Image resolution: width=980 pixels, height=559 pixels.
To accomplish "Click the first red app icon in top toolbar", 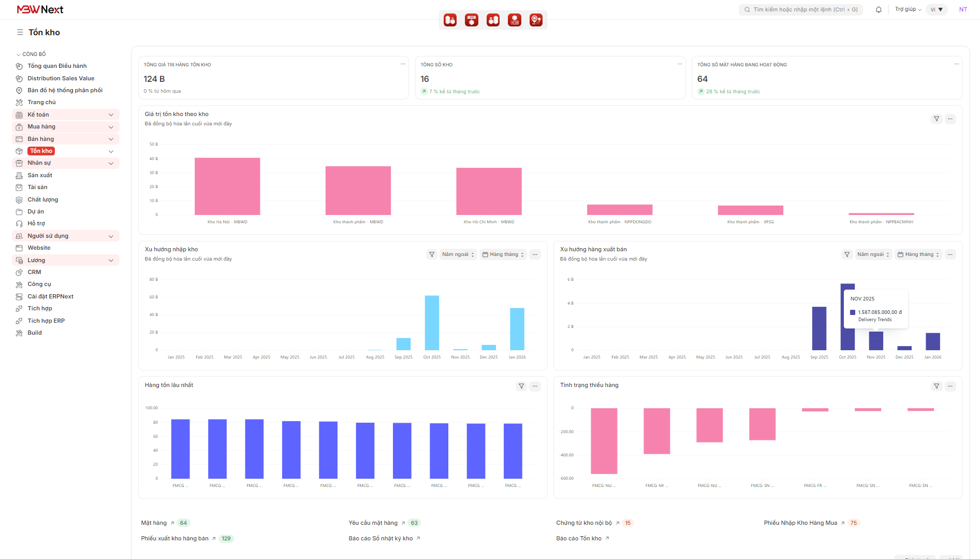I will coord(450,20).
